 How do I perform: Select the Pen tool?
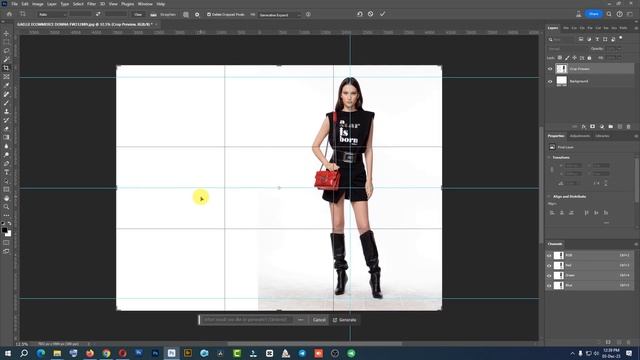6,164
